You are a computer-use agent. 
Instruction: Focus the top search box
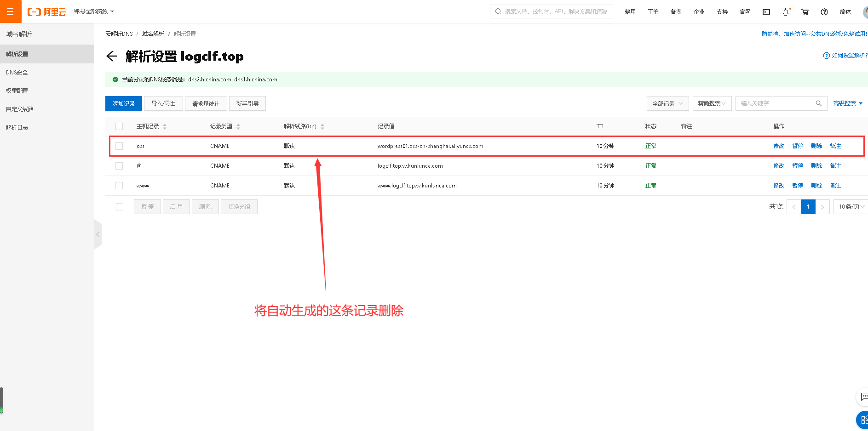[552, 11]
